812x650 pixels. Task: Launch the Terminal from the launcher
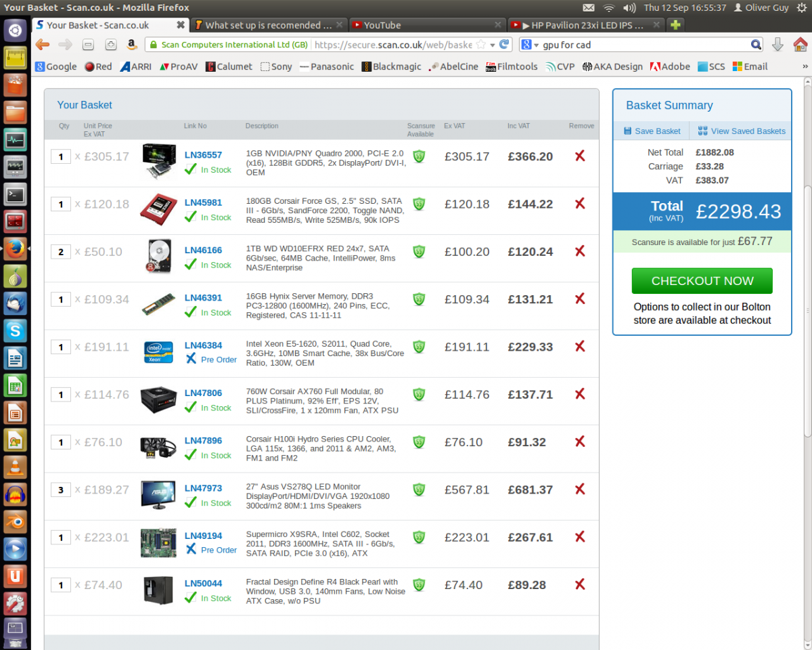click(16, 194)
